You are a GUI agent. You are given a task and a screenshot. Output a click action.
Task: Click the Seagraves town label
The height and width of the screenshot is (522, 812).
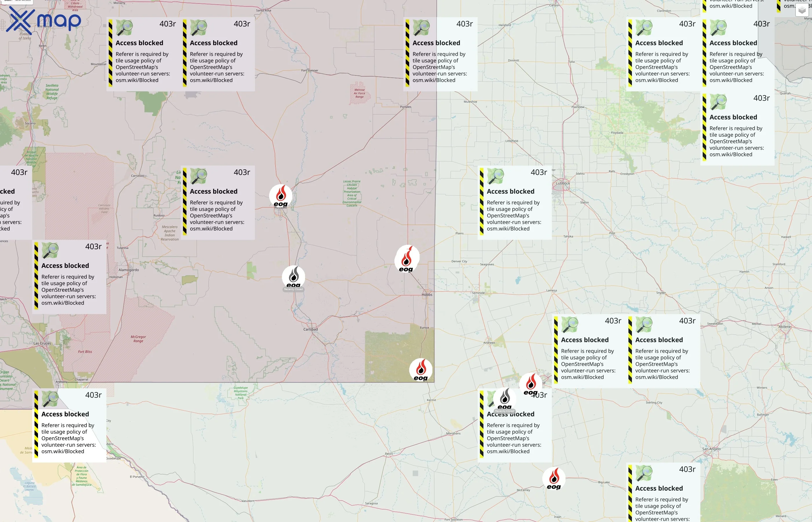487,264
